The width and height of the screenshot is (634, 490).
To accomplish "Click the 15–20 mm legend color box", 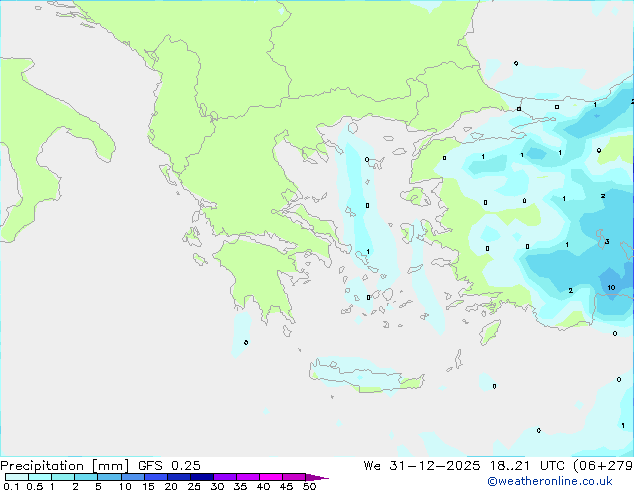I will [x=156, y=477].
